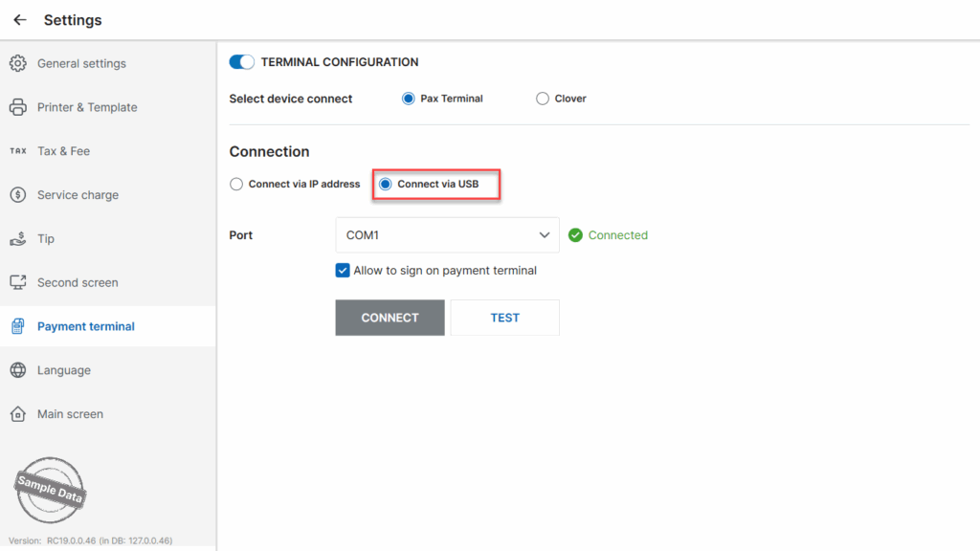Choose Connect via IP address option

pos(236,184)
